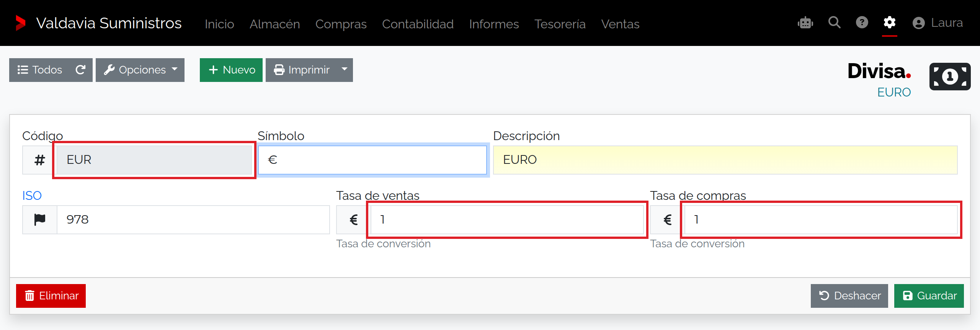Open the Contabilidad menu
The width and height of the screenshot is (980, 330).
pyautogui.click(x=418, y=24)
